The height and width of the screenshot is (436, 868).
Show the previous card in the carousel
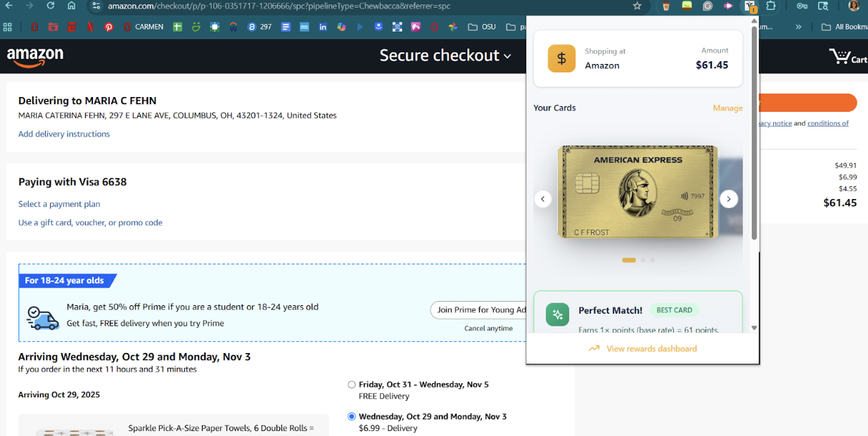pos(542,199)
